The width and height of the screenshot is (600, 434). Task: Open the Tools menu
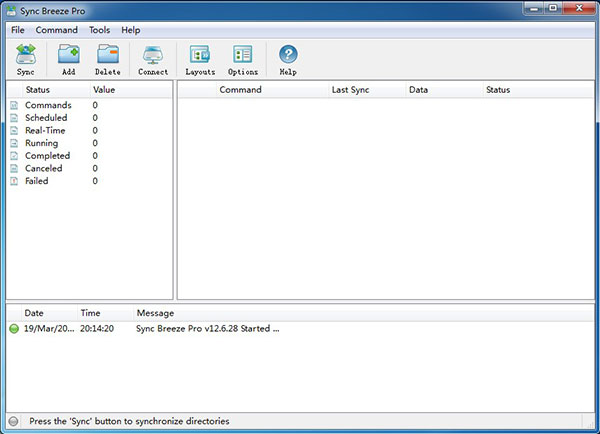coord(99,30)
